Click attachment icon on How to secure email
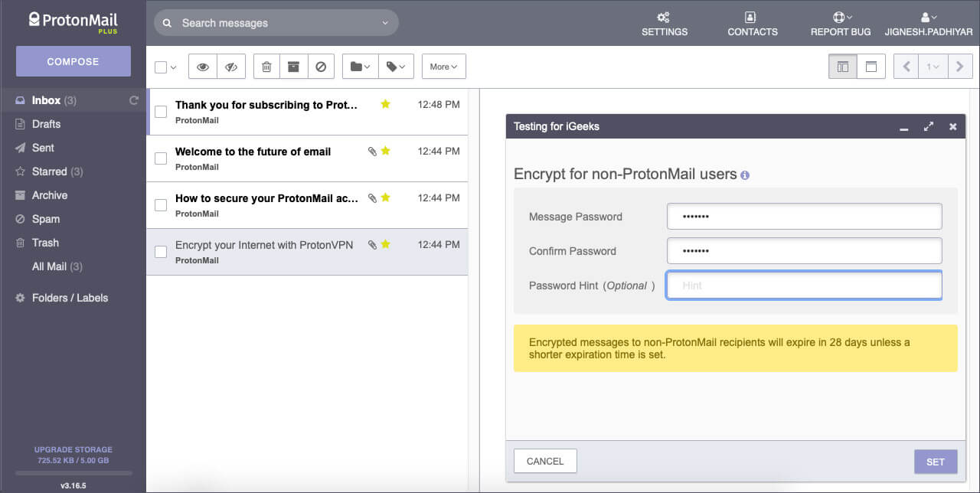The image size is (980, 493). click(x=372, y=198)
